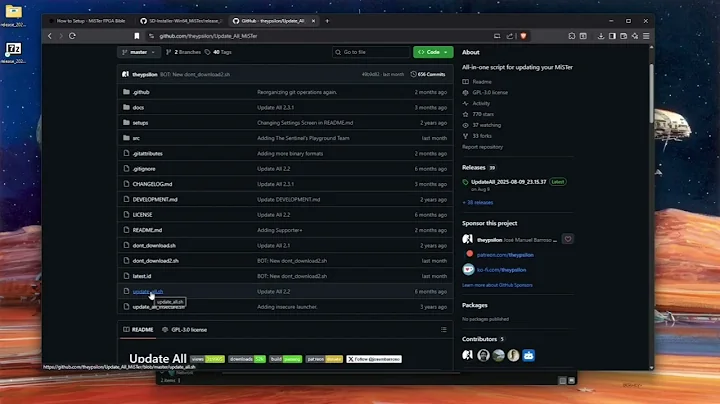Expand the green Code dropdown button
720x404 pixels.
433,52
